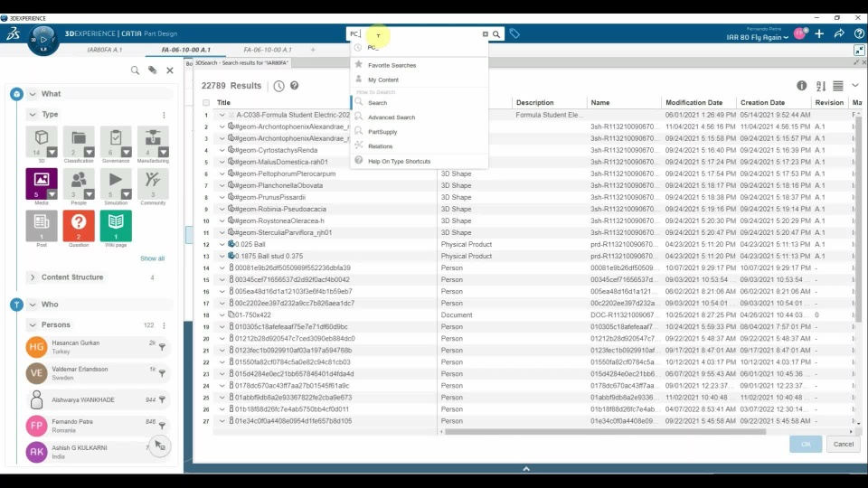868x488 pixels.
Task: Open Type section three-dot options
Action: tap(164, 115)
